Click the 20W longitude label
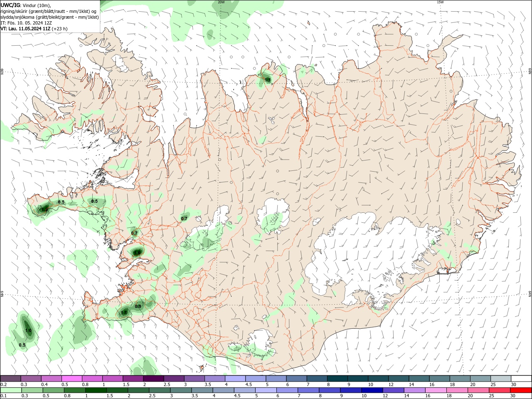 [221, 2]
